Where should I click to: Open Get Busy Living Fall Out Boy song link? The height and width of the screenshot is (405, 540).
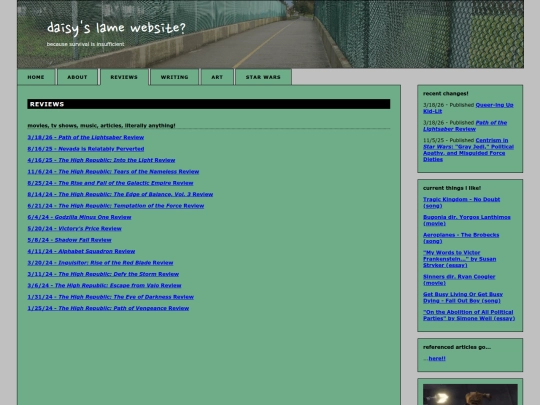[x=463, y=297]
